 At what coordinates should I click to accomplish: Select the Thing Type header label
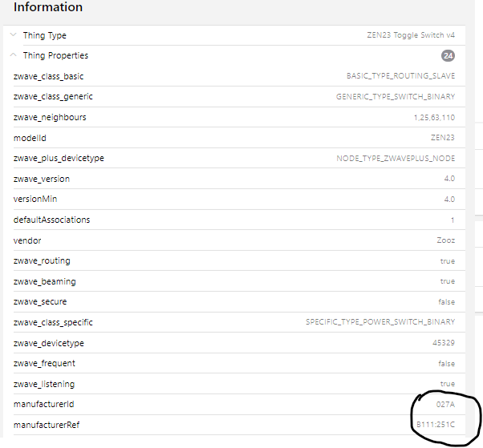[44, 35]
